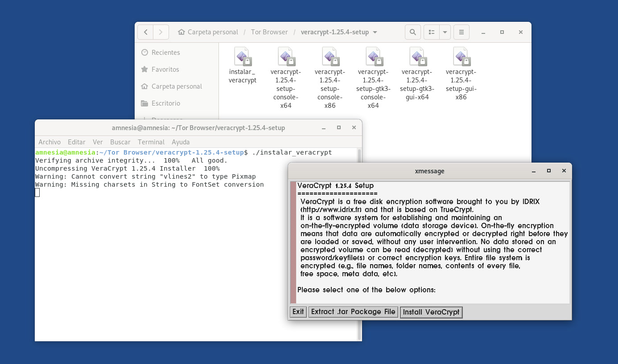Image resolution: width=618 pixels, height=364 pixels.
Task: Click Extract .tar Package File button
Action: coord(353,312)
